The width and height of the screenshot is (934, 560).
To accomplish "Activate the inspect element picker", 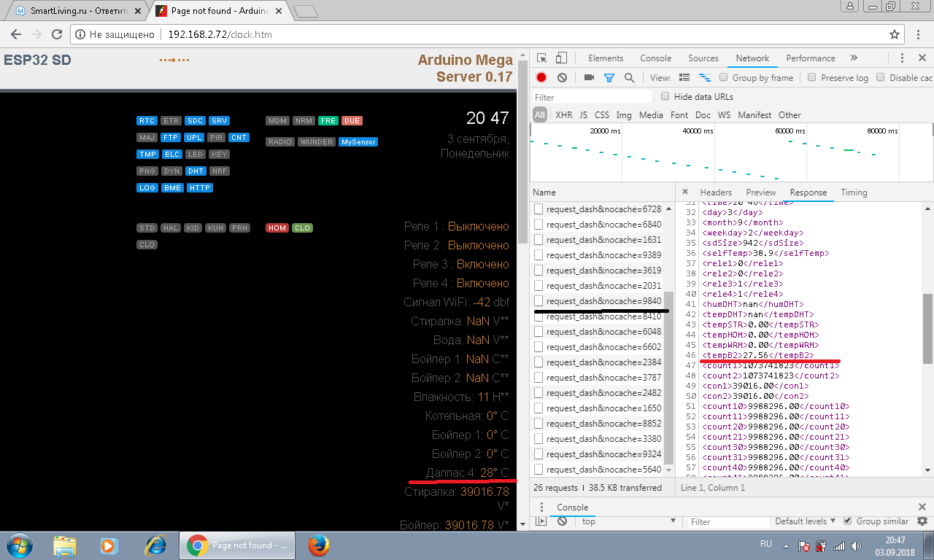I will [541, 58].
